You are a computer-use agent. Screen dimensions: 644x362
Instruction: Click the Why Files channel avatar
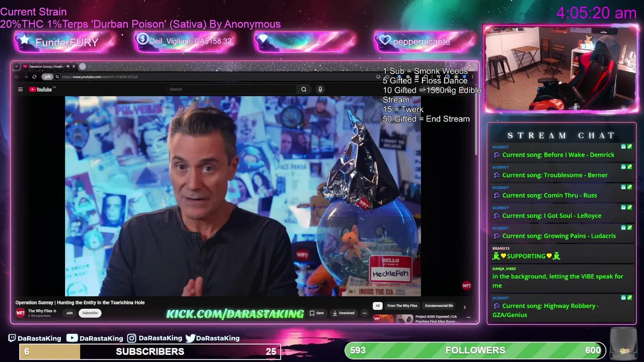20,313
